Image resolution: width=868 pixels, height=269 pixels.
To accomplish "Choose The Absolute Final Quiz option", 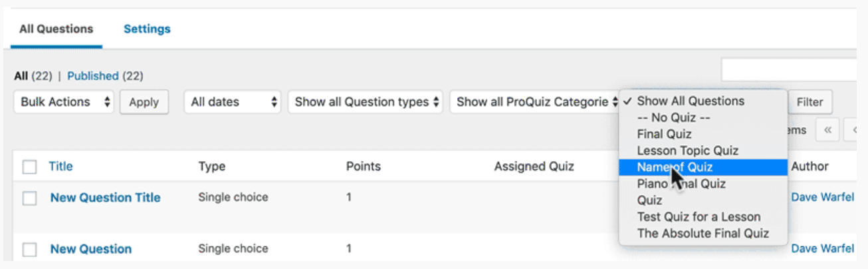I will pyautogui.click(x=703, y=233).
